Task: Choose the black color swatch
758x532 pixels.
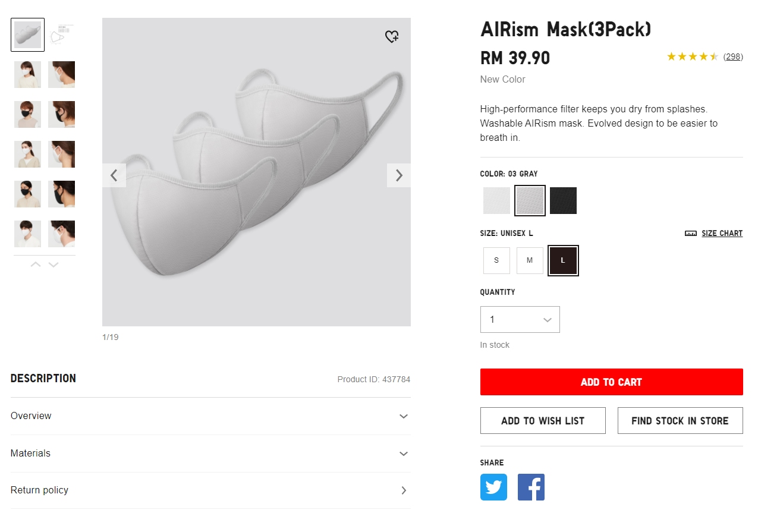Action: tap(563, 200)
